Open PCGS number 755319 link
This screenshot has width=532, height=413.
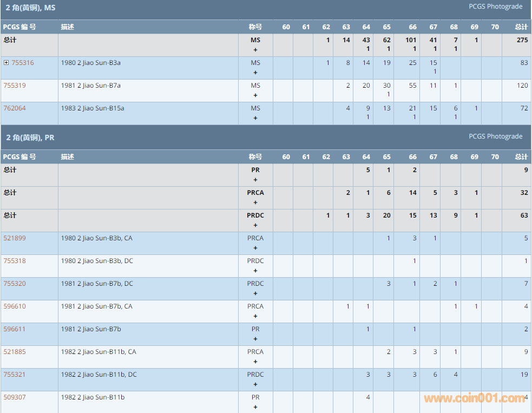point(15,86)
